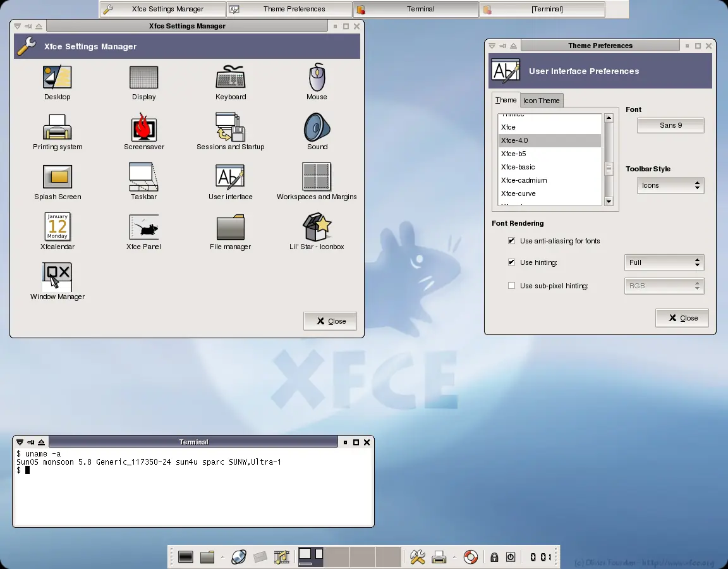Open mail envelope icon in panel
The height and width of the screenshot is (569, 728).
[x=260, y=557]
